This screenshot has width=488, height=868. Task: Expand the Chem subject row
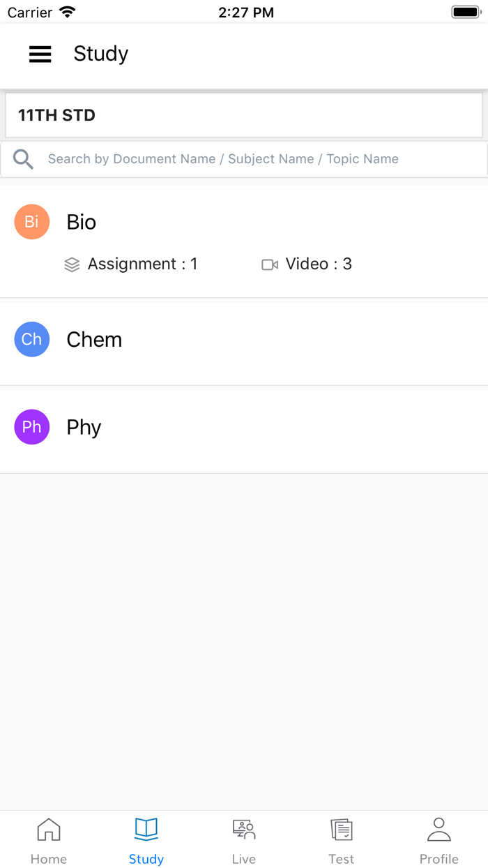point(244,340)
